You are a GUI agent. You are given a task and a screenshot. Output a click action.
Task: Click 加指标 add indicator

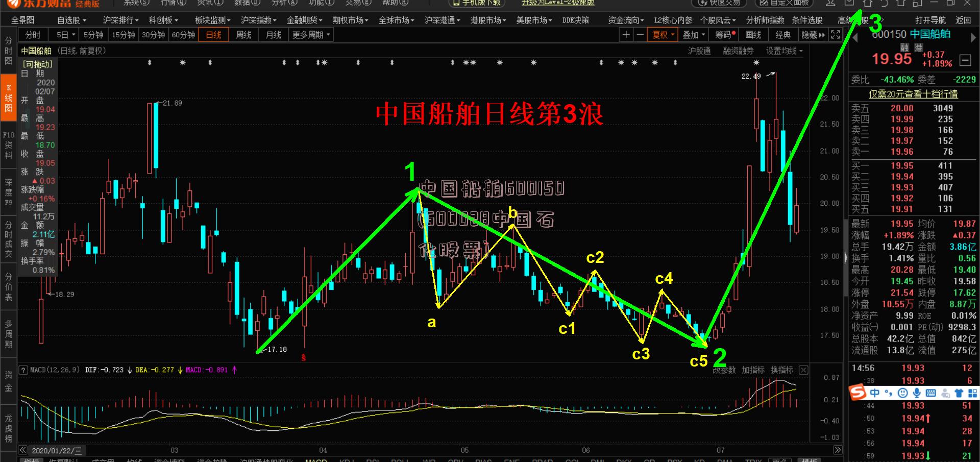pyautogui.click(x=753, y=370)
